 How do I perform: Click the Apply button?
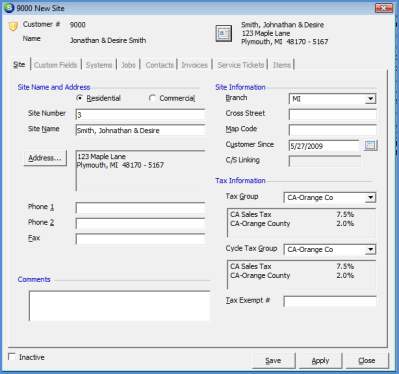point(320,361)
